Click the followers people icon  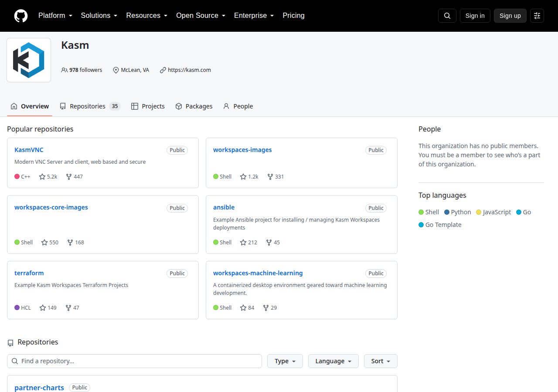(x=65, y=70)
